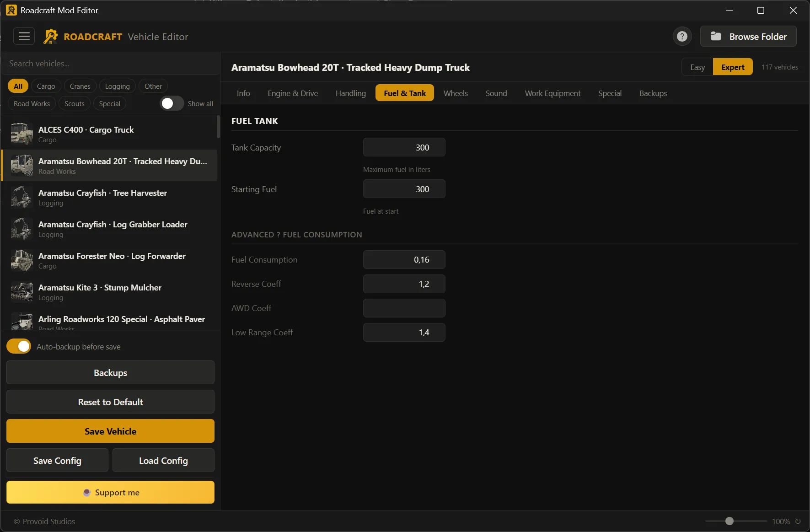Image resolution: width=810 pixels, height=532 pixels.
Task: Open the hamburger menu
Action: [24, 36]
